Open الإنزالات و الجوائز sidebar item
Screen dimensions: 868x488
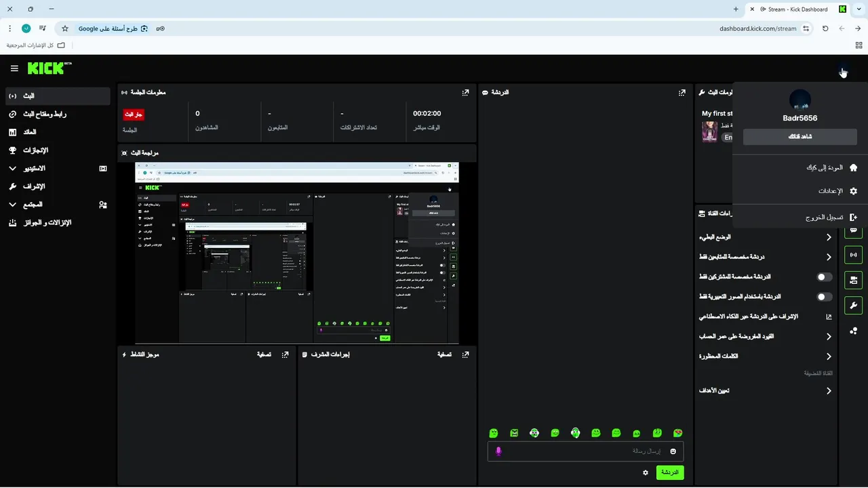tap(57, 222)
